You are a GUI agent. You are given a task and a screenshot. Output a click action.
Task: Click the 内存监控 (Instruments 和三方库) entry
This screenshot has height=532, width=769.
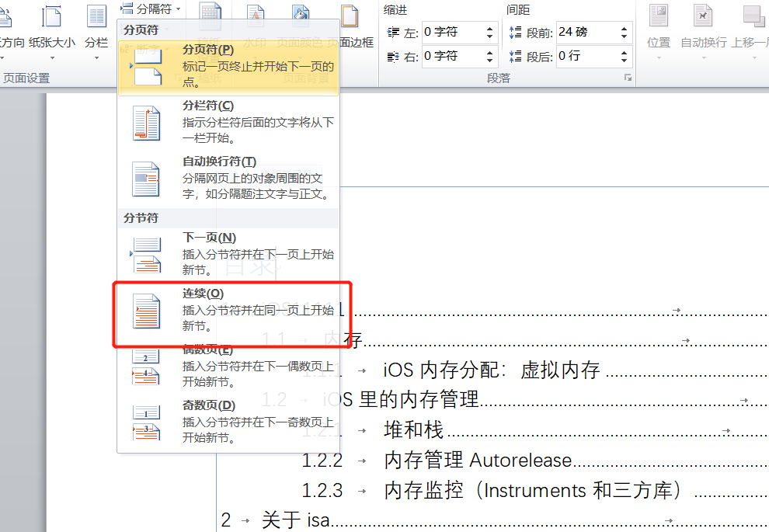536,491
